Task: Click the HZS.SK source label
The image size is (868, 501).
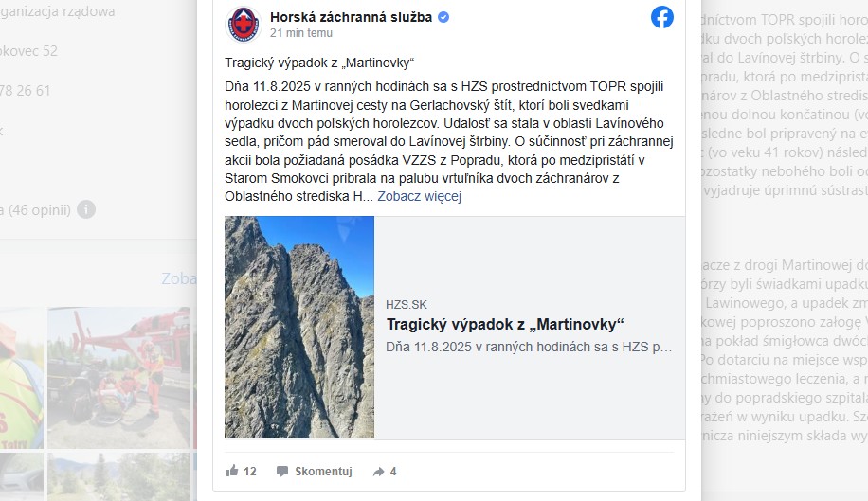Action: click(407, 305)
